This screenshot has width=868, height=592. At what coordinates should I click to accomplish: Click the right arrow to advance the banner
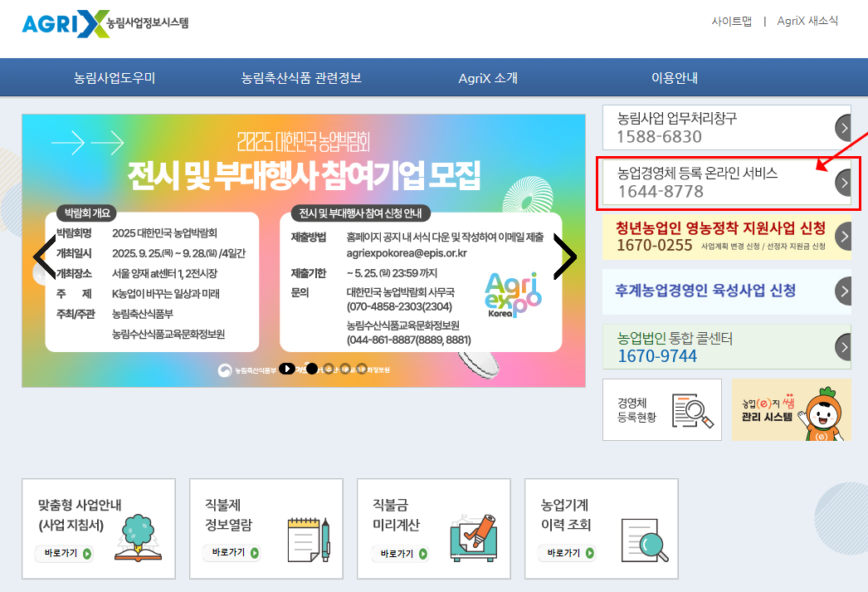coord(566,256)
